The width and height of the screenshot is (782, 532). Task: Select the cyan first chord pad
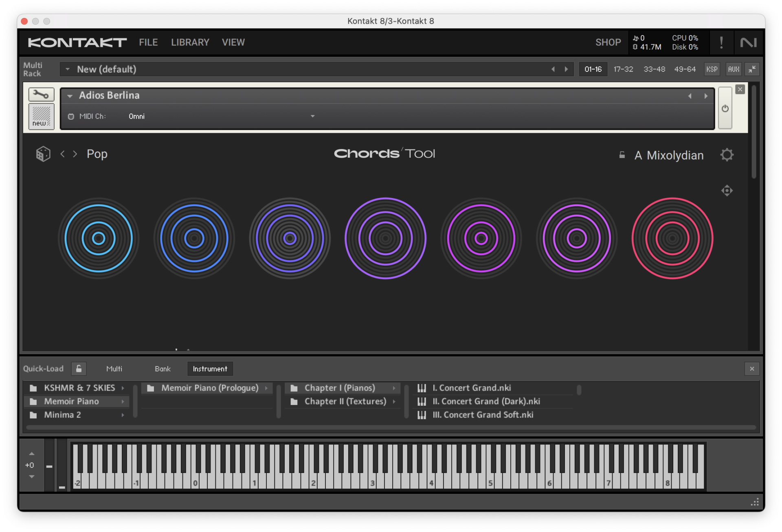click(x=99, y=238)
